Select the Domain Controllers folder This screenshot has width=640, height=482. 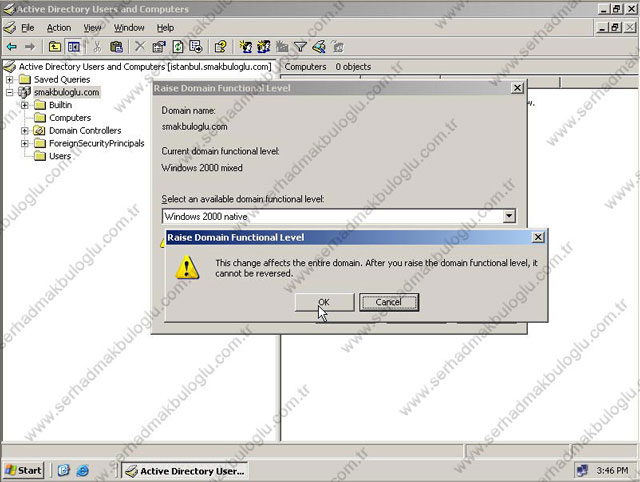pyautogui.click(x=85, y=131)
